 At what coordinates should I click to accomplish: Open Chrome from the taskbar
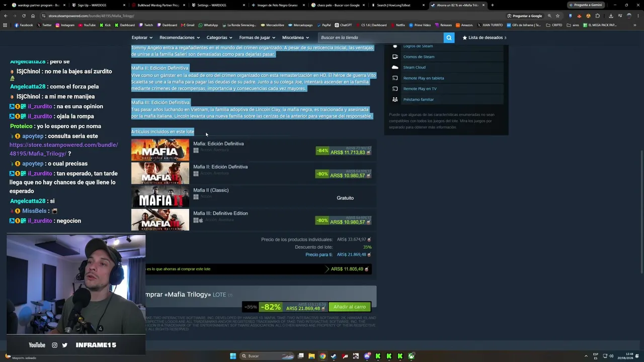[x=323, y=356]
